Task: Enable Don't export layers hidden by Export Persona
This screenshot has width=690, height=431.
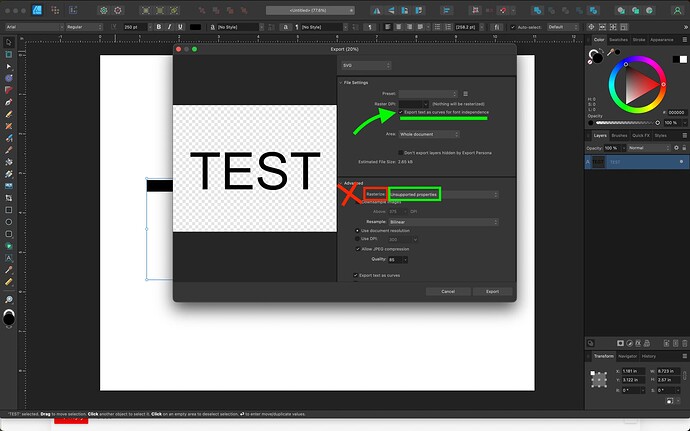Action: pyautogui.click(x=401, y=153)
